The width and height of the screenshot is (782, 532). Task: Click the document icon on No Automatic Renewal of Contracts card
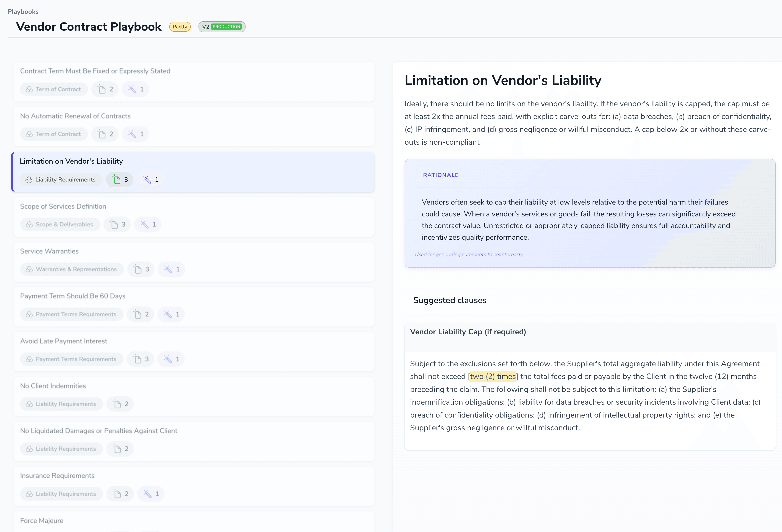pyautogui.click(x=105, y=134)
